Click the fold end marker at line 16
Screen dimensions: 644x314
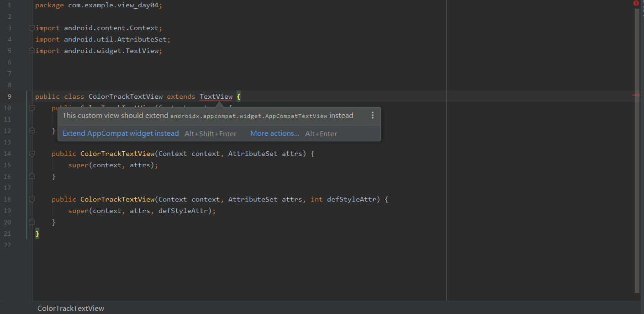(32, 176)
